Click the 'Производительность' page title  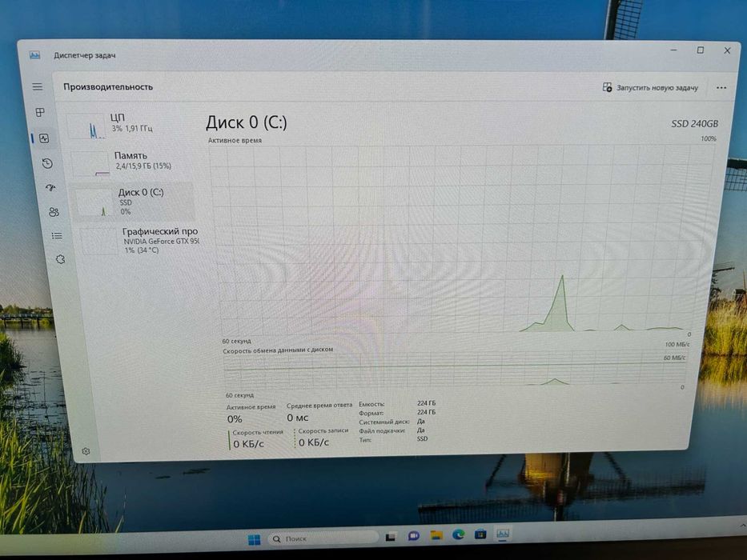(108, 86)
